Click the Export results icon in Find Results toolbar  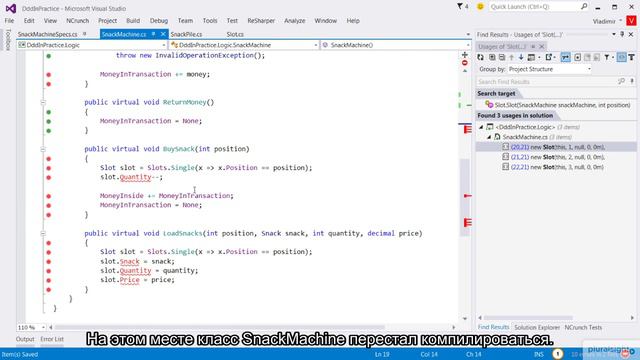tap(549, 58)
